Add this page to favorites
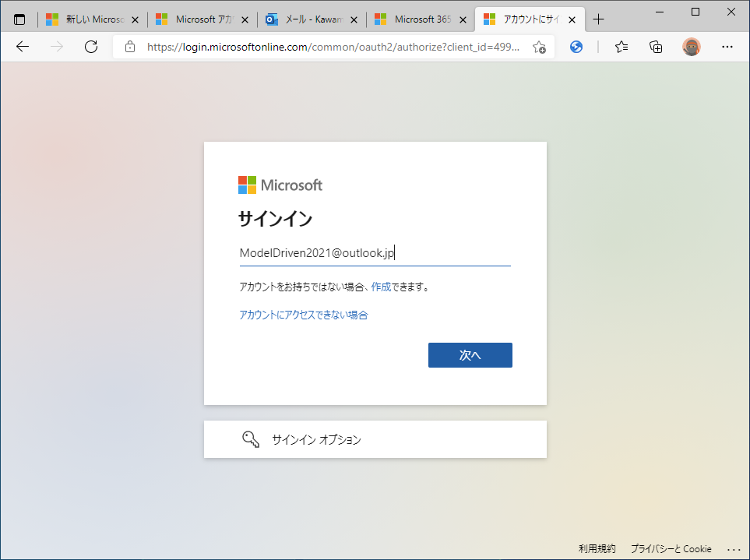Screen dimensions: 750x560 point(539,47)
